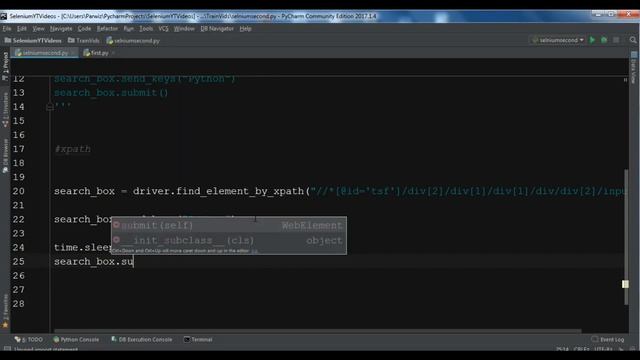Open the Navigate menu
The image size is (640, 360).
click(x=61, y=29)
